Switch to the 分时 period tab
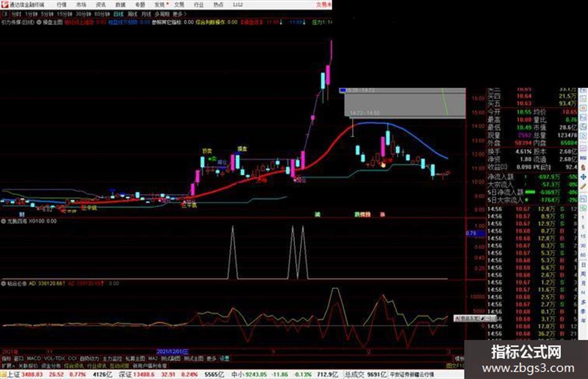The width and height of the screenshot is (588, 379). coord(16,14)
